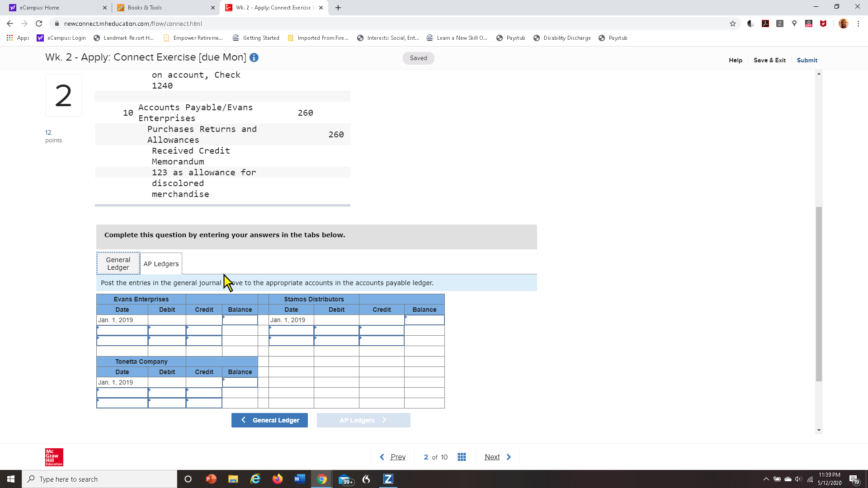Click the McGraw Hill Education logo
Image resolution: width=868 pixels, height=488 pixels.
pos(53,457)
